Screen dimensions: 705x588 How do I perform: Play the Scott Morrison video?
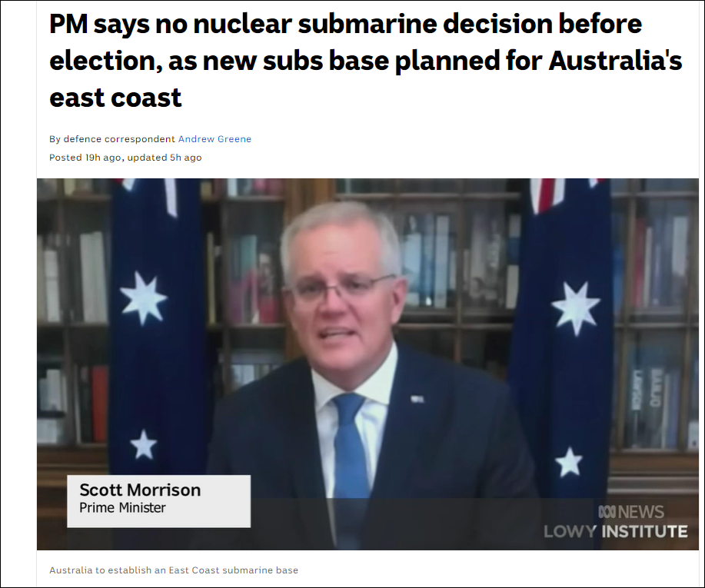point(367,364)
